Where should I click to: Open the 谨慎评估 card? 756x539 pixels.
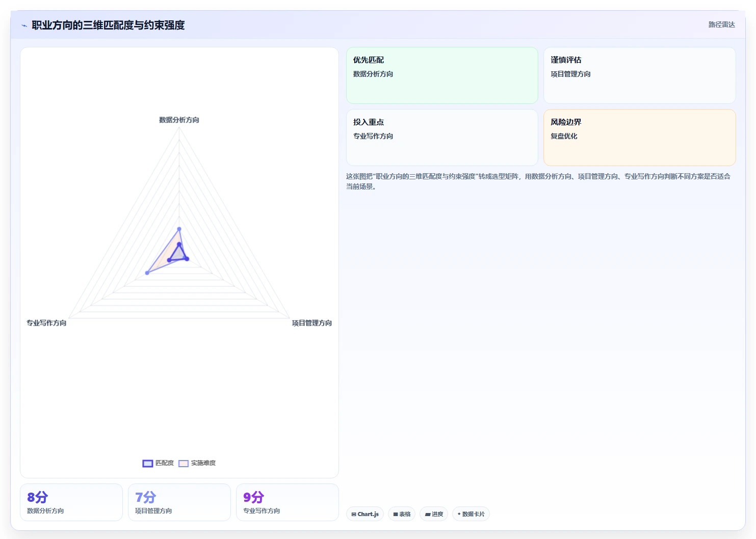tap(639, 75)
